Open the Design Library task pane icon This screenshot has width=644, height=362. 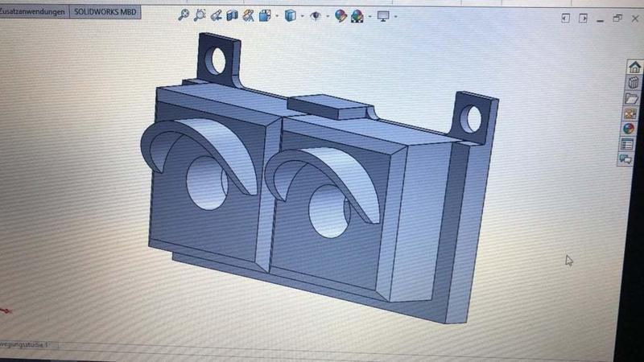pos(633,83)
